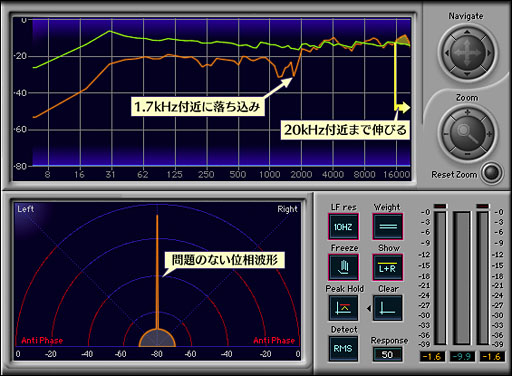
Task: Change the Detect RMS mode
Action: tap(343, 349)
